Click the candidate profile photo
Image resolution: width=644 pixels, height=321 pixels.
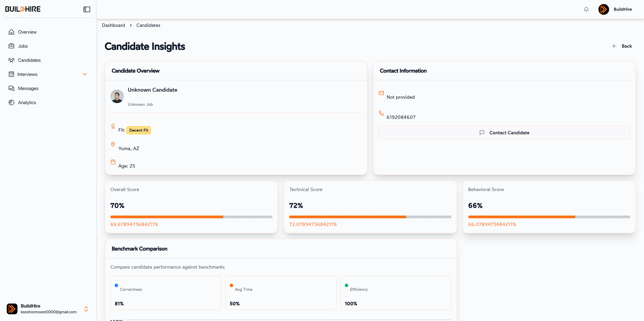pos(117,96)
